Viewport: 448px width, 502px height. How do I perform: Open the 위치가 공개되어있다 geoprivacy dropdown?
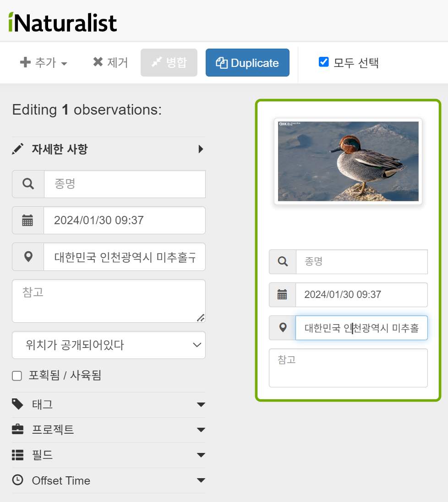[x=109, y=345]
